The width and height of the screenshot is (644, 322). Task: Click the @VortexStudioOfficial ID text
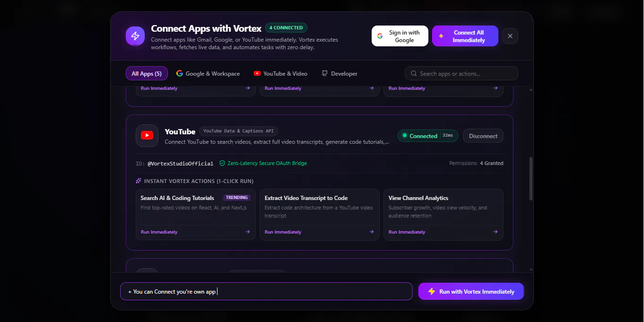click(181, 163)
